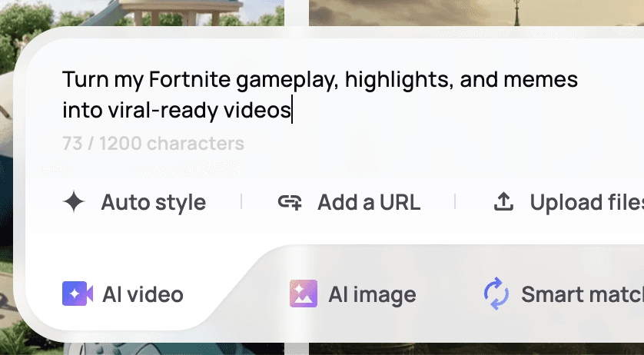Switch to the Smart match tab
Image resolution: width=644 pixels, height=355 pixels.
(x=563, y=294)
